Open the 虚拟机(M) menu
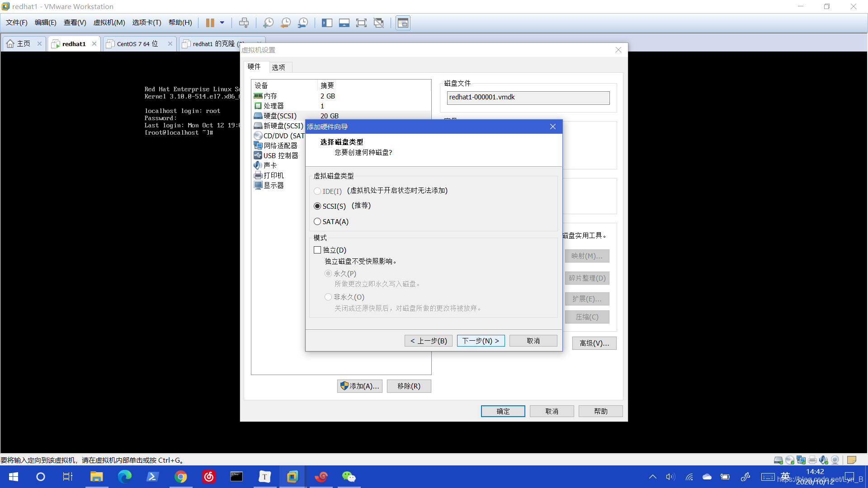Screen dimensions: 868x488 click(109, 23)
